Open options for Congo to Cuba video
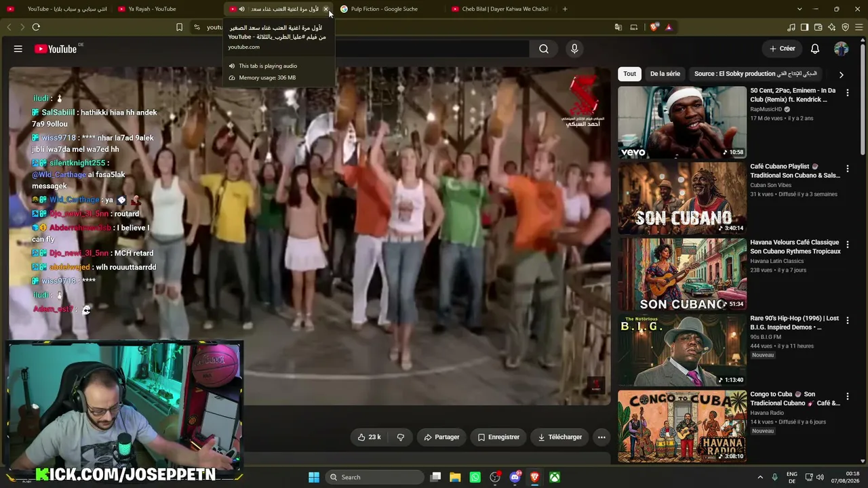Image resolution: width=868 pixels, height=488 pixels. click(847, 396)
